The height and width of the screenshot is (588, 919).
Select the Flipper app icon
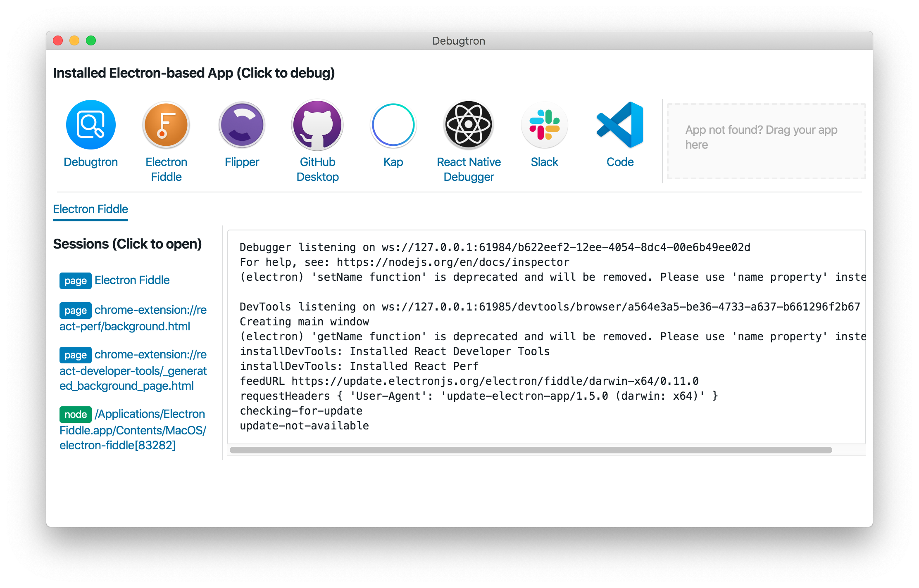pyautogui.click(x=242, y=125)
